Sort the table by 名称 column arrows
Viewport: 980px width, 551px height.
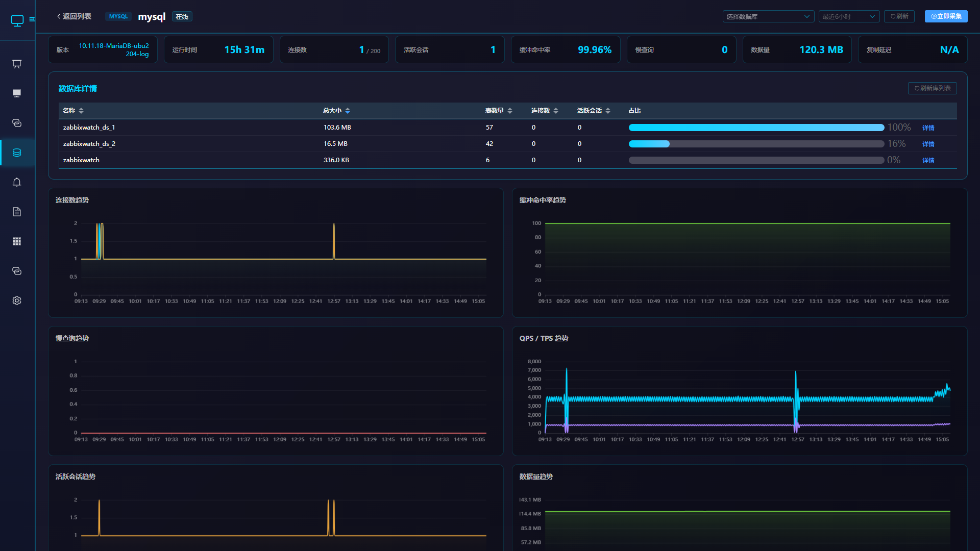(81, 111)
